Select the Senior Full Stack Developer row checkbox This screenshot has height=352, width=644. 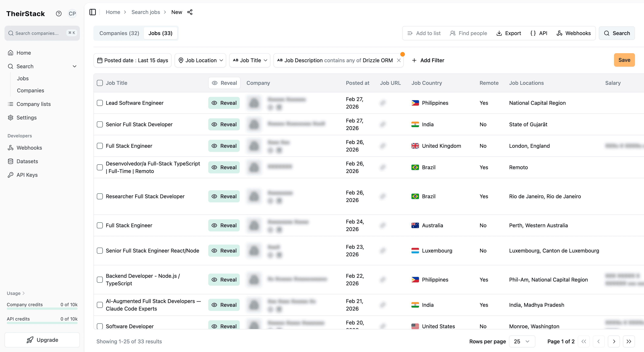100,124
